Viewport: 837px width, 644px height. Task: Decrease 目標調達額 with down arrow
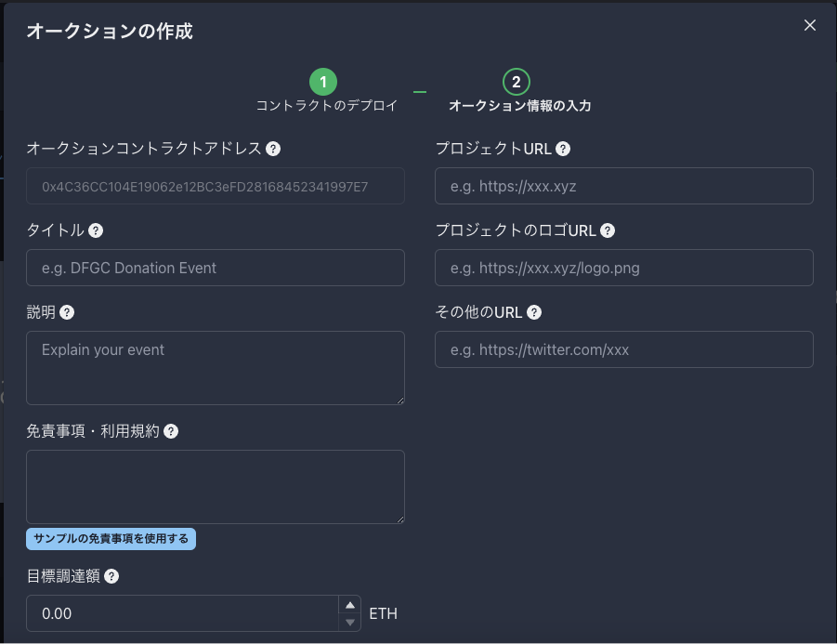click(350, 622)
